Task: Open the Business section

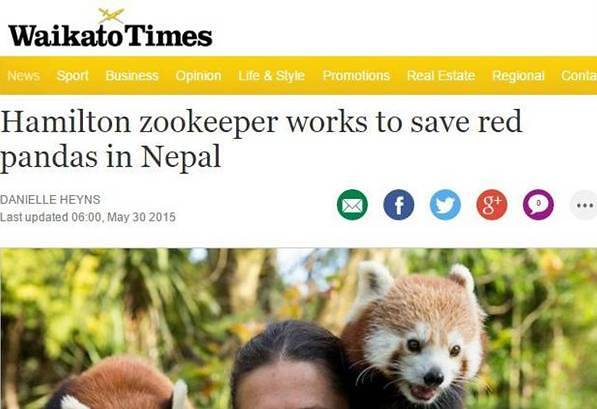Action: (132, 75)
